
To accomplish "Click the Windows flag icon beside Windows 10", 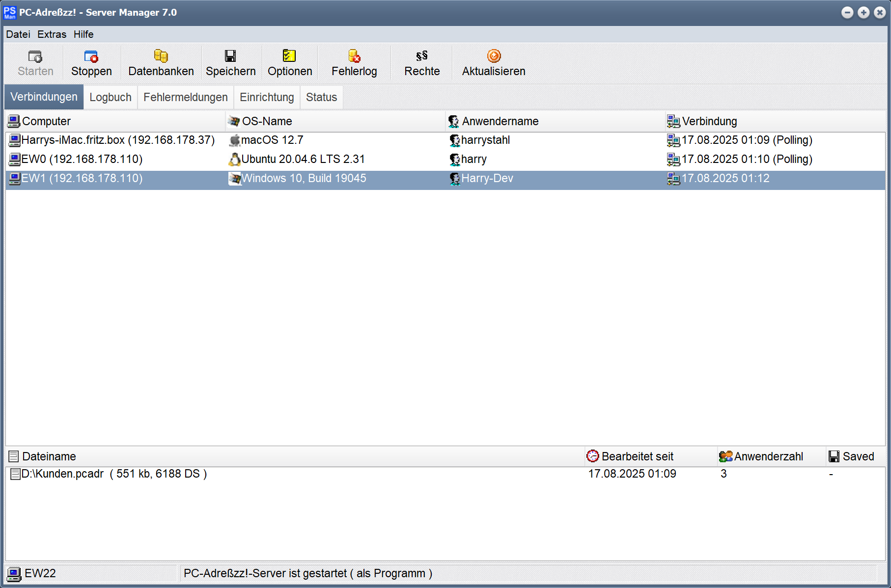I will (235, 179).
